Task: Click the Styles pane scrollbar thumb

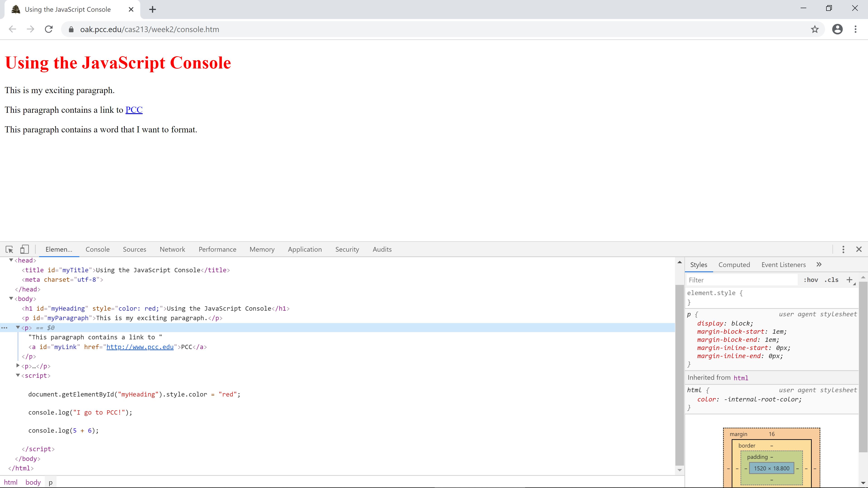Action: pyautogui.click(x=863, y=367)
